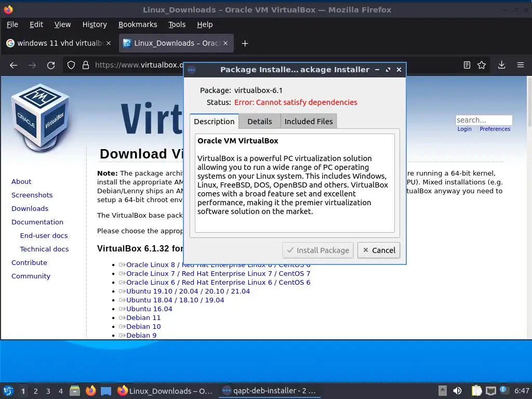Screen dimensions: 532x399
Task: Click the Package Installer window menu icon
Action: [x=191, y=70]
